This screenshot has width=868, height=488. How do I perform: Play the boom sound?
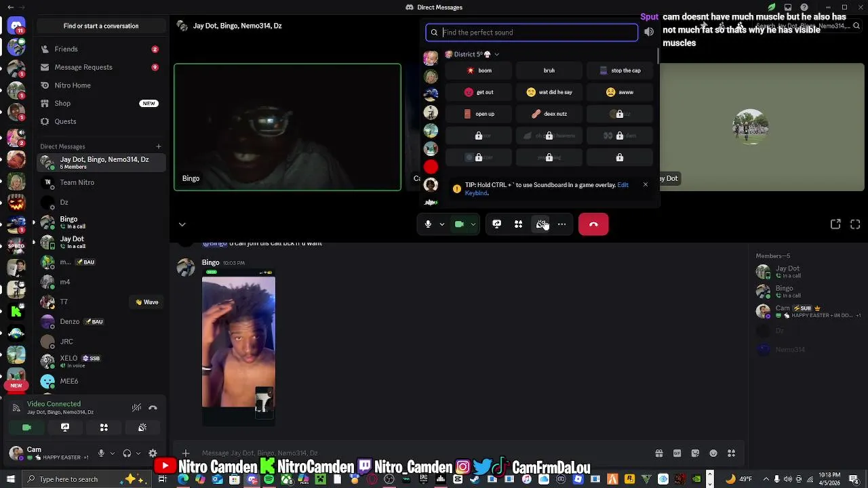click(479, 70)
